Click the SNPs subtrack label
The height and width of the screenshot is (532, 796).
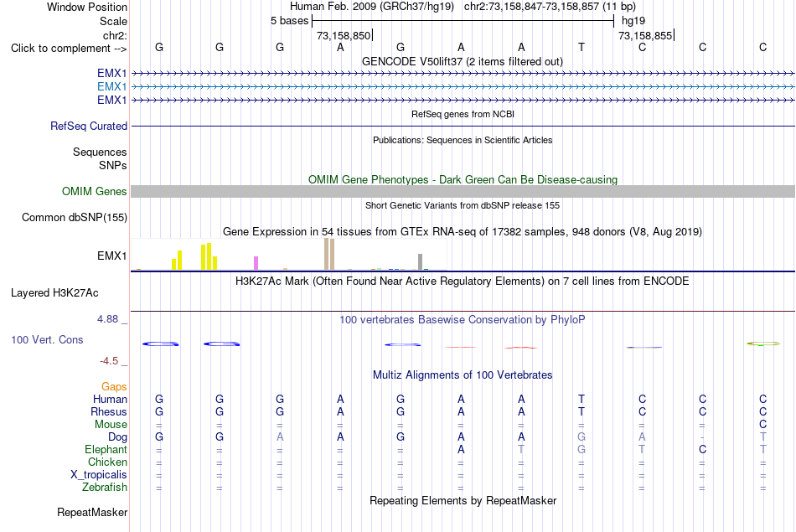[113, 165]
